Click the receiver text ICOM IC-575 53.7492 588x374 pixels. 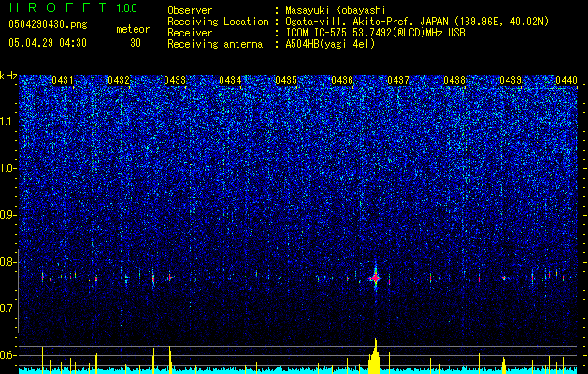(x=376, y=33)
